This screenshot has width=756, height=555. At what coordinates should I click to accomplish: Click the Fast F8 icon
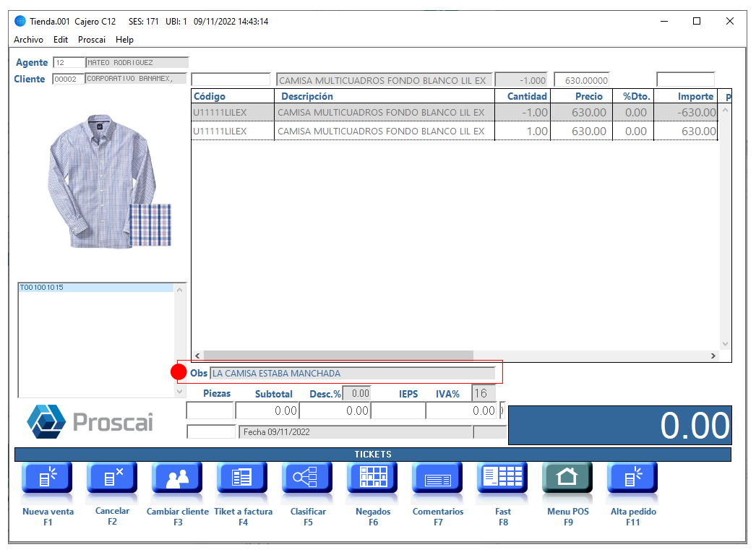[x=503, y=478]
